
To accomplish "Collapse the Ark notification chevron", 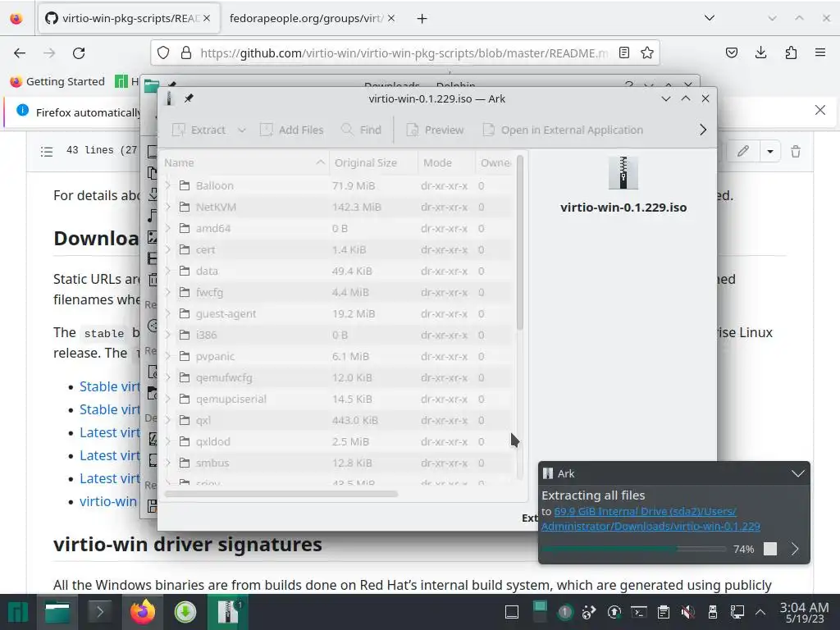I will pos(797,473).
